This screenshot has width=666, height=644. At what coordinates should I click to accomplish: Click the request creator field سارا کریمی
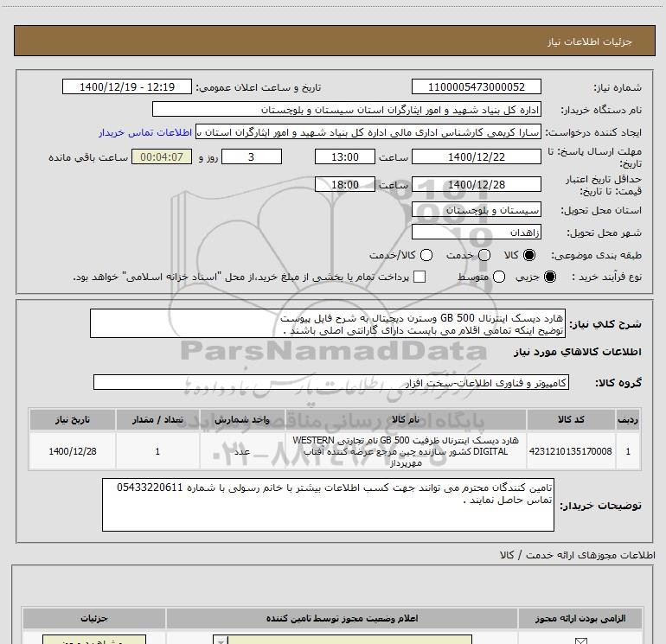click(x=368, y=132)
